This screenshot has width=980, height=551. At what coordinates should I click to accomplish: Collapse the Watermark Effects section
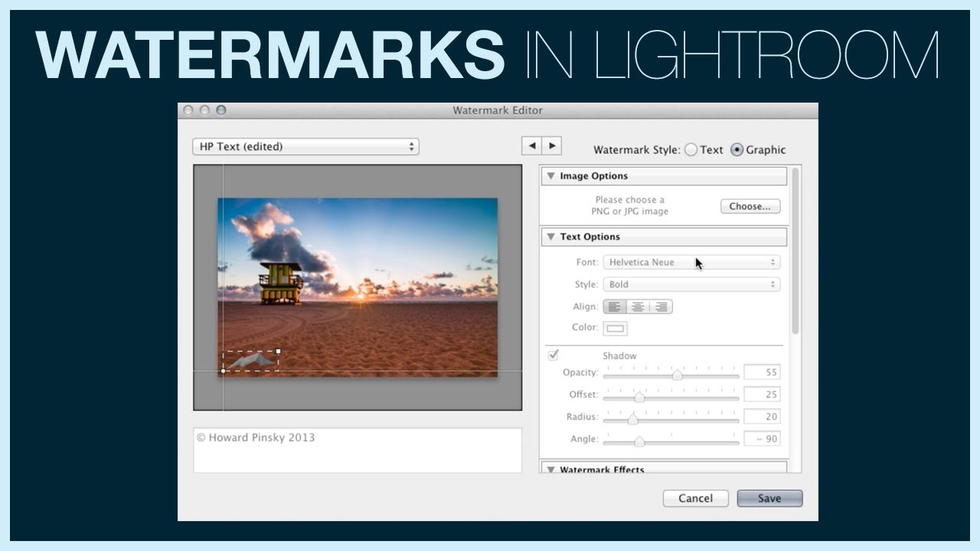(x=550, y=469)
